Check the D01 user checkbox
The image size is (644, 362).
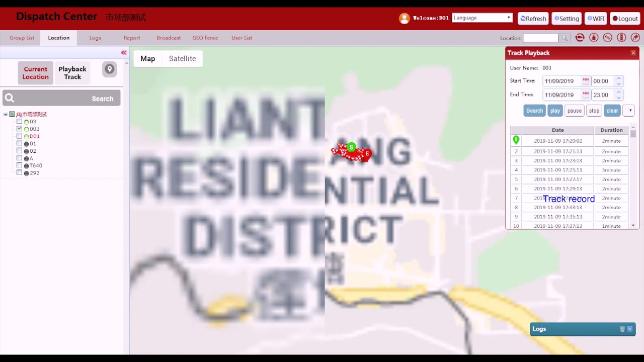pyautogui.click(x=19, y=136)
